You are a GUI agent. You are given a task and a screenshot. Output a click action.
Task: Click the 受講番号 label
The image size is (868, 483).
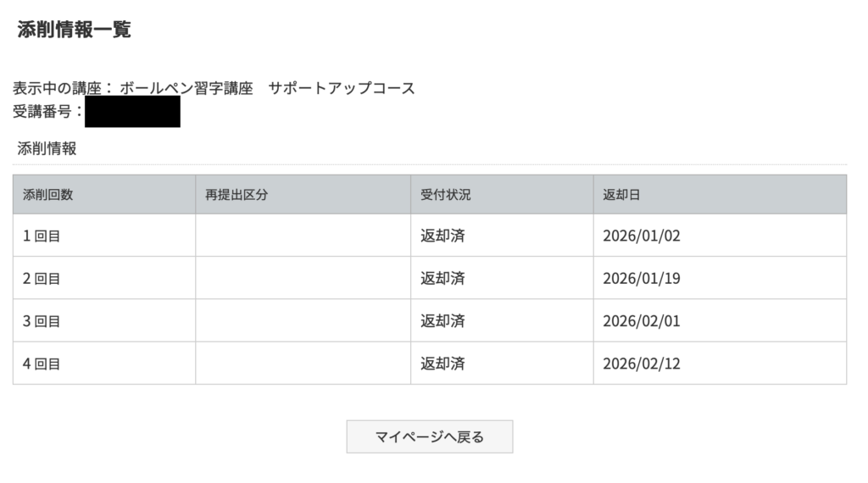42,111
